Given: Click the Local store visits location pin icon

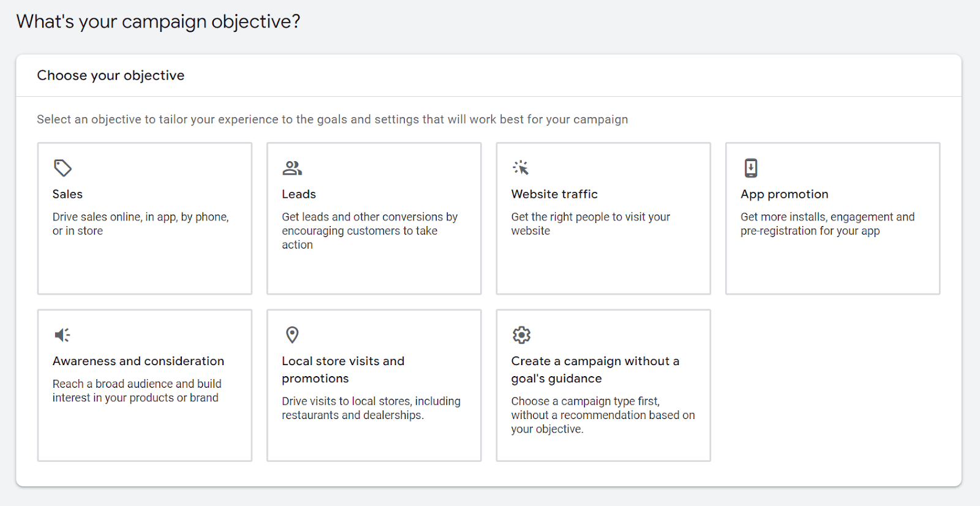Looking at the screenshot, I should [292, 334].
